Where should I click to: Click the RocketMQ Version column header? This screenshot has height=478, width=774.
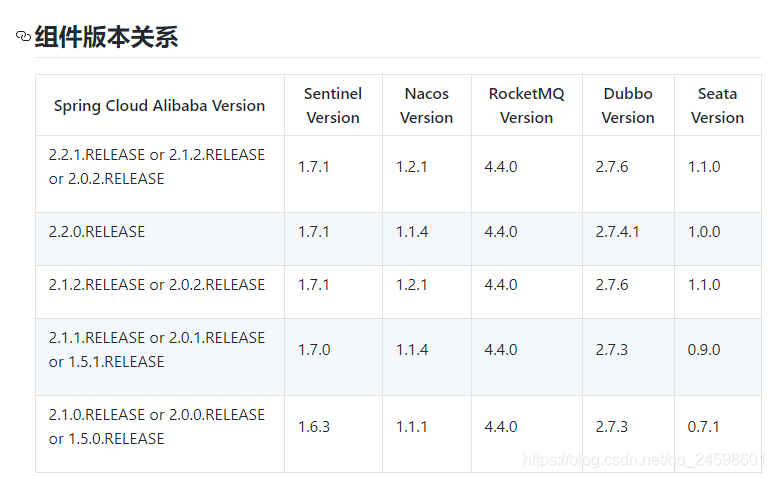pyautogui.click(x=526, y=105)
